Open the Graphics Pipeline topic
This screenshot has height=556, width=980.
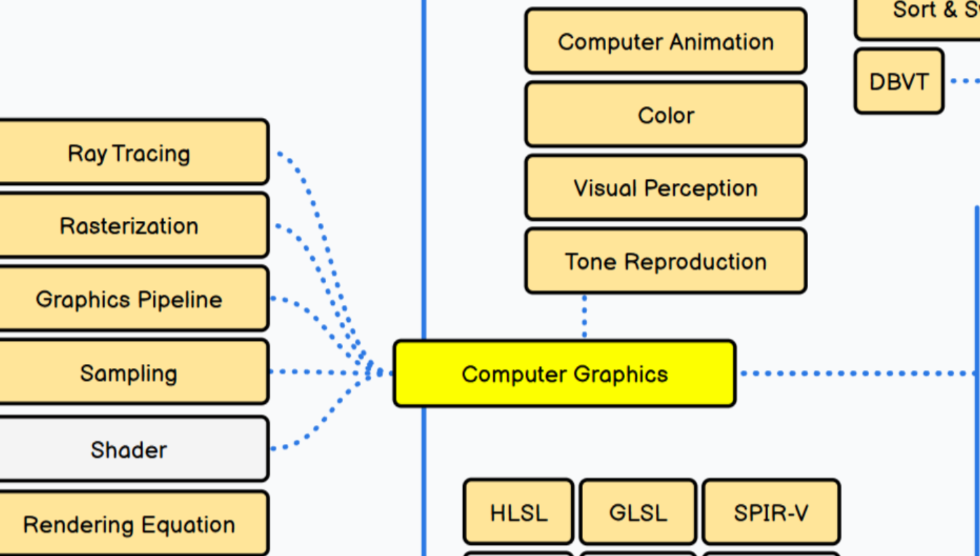pos(130,299)
